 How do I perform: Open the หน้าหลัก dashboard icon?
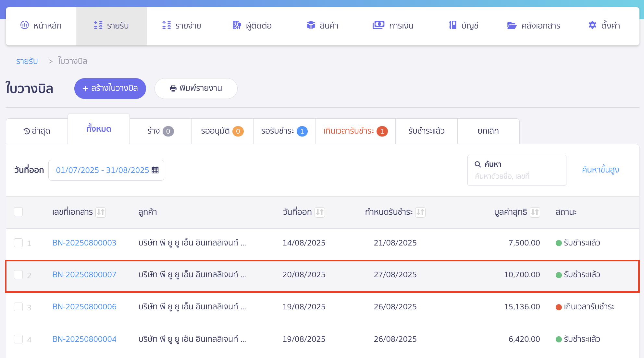click(x=25, y=25)
